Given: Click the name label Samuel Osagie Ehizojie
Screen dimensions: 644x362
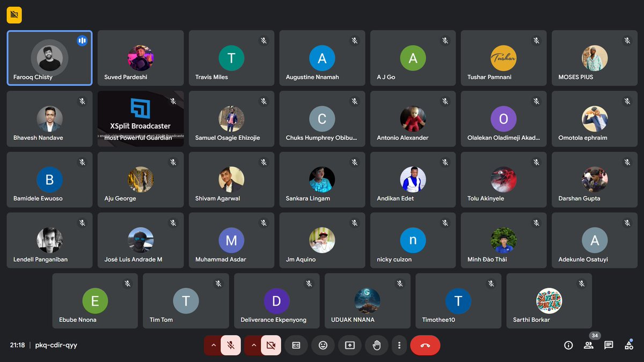Looking at the screenshot, I should (x=228, y=138).
